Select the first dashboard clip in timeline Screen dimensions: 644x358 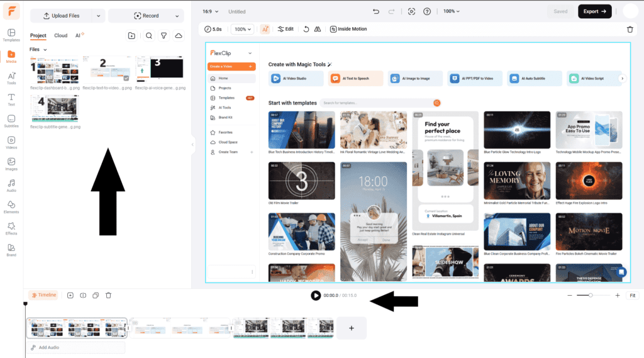click(77, 328)
